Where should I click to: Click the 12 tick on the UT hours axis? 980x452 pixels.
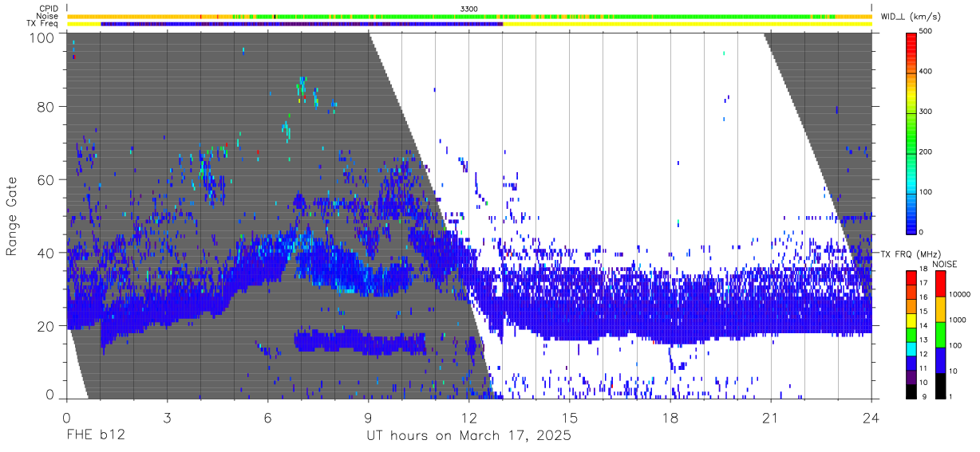coord(468,417)
